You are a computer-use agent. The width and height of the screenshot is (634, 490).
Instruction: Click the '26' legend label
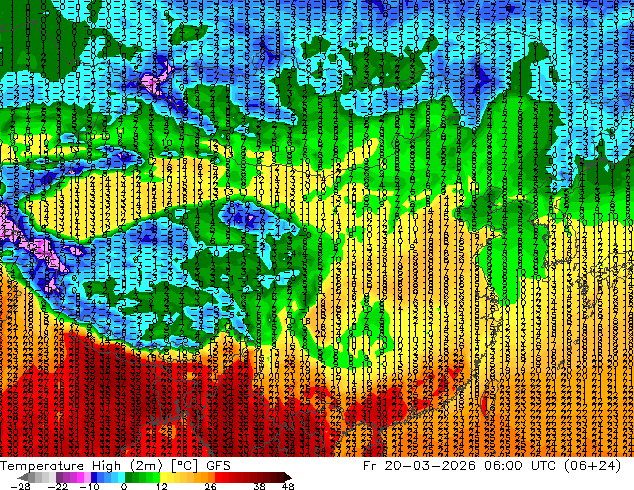[x=210, y=486]
